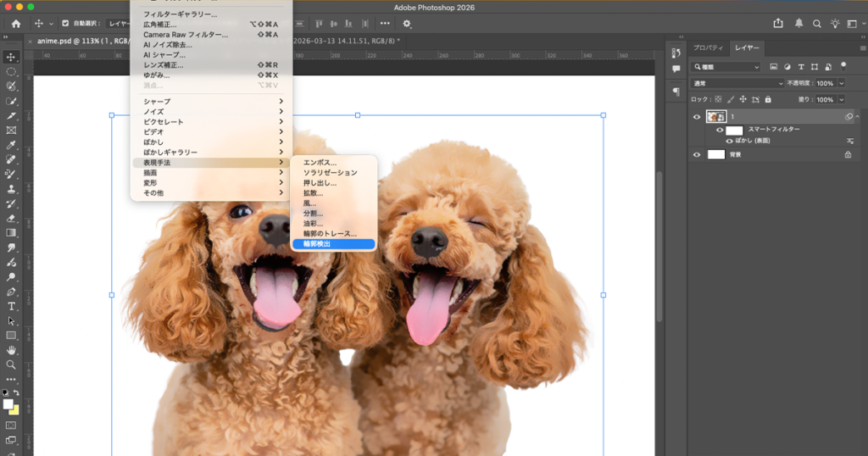
Task: Switch to the プロパティ tab
Action: pyautogui.click(x=708, y=48)
